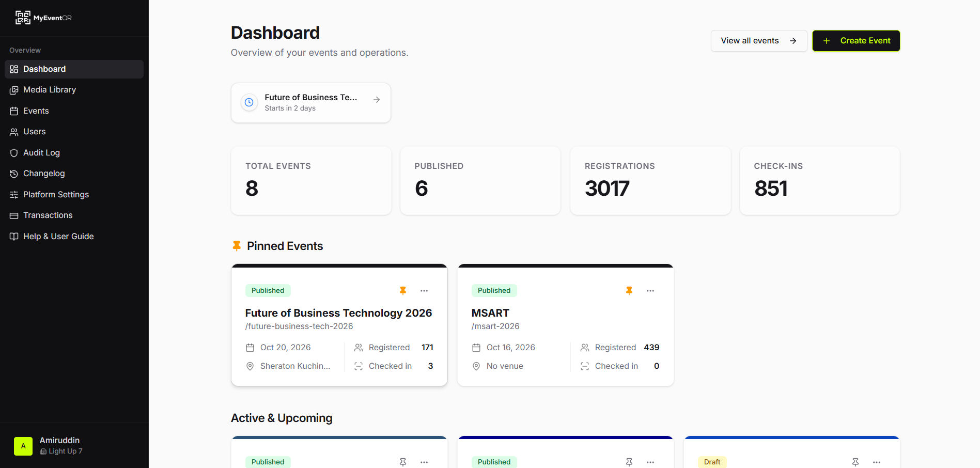Pin the second Active & Upcoming published event
This screenshot has width=980, height=468.
629,462
